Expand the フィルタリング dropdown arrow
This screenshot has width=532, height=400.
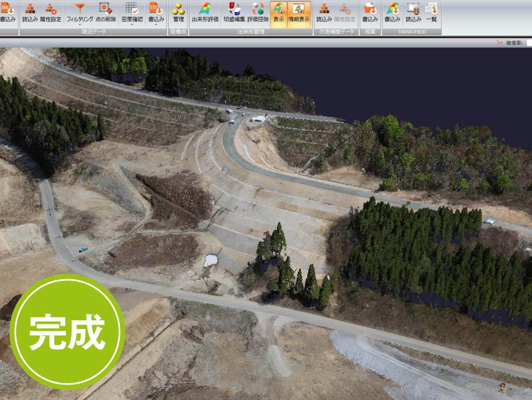(x=80, y=25)
